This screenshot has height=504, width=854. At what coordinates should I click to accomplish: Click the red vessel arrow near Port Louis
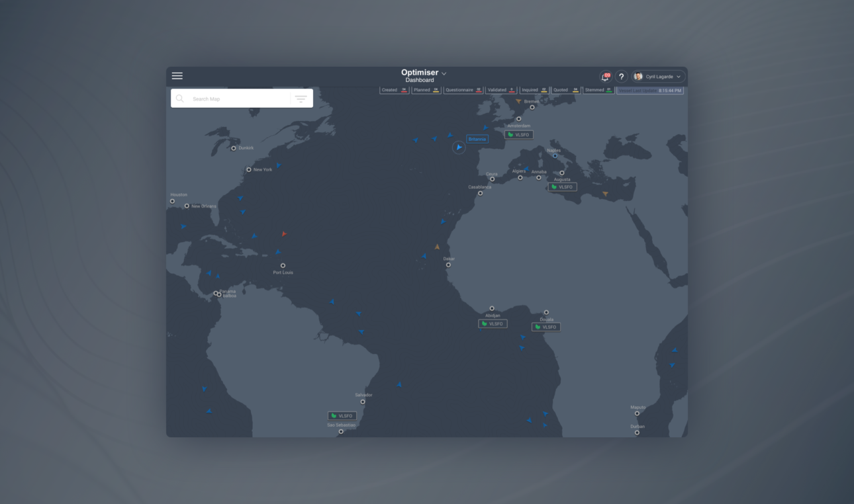[283, 234]
